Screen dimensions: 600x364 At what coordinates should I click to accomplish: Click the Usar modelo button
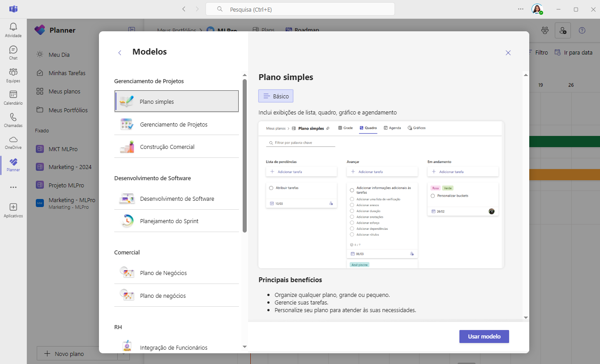coord(484,336)
